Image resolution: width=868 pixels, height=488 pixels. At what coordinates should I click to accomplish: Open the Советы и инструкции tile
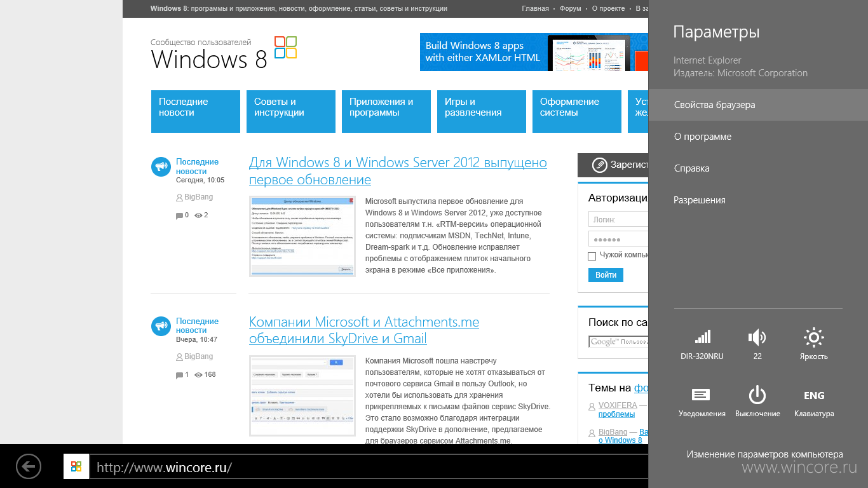pos(291,111)
